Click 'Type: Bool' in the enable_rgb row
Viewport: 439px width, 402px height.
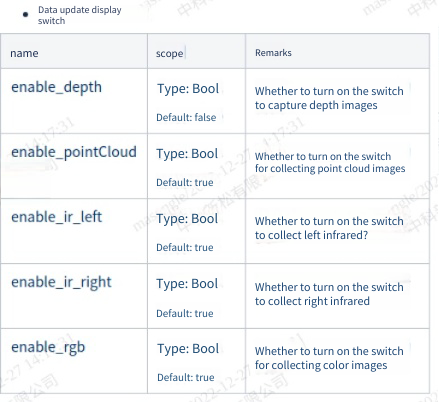pos(188,349)
